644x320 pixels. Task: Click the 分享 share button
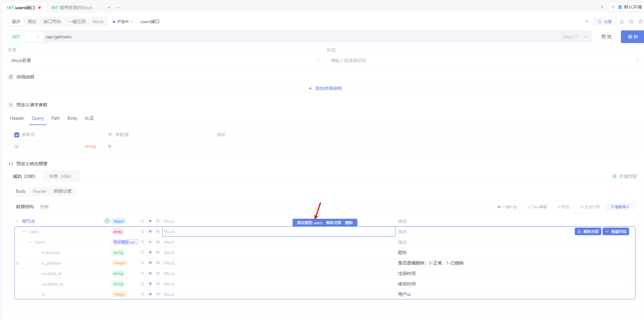pos(605,22)
